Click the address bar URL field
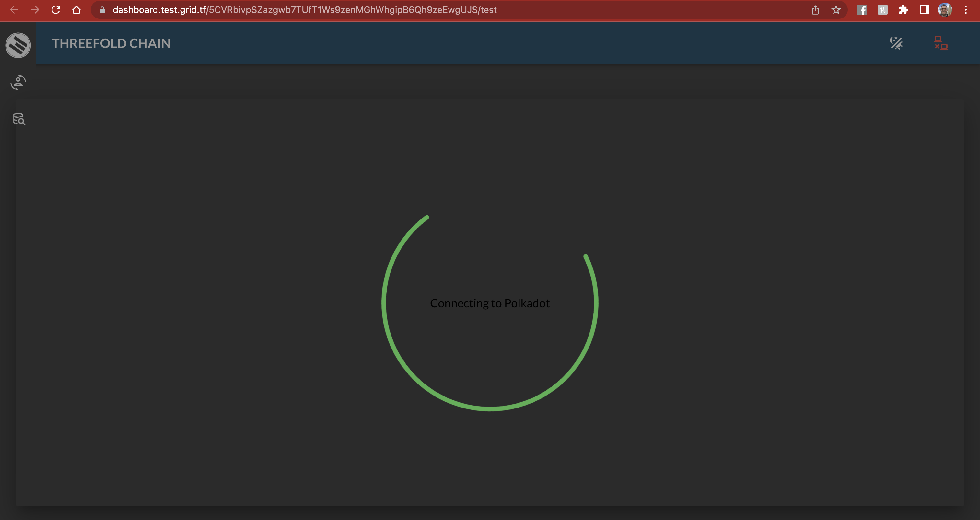The image size is (980, 520). coord(304,10)
